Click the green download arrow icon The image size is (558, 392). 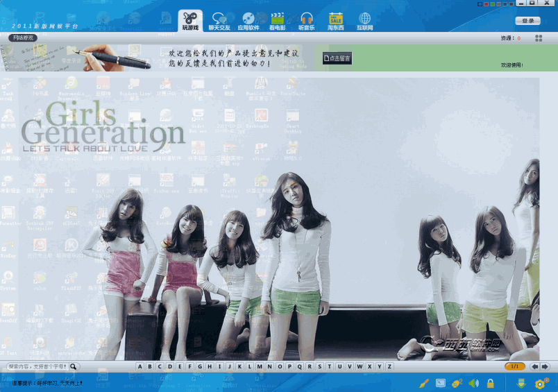[521, 383]
